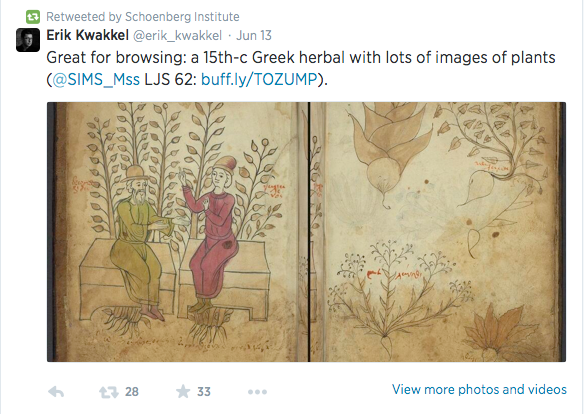This screenshot has width=584, height=414.
Task: Open Erik Kwakkel's profile avatar
Action: click(x=28, y=40)
